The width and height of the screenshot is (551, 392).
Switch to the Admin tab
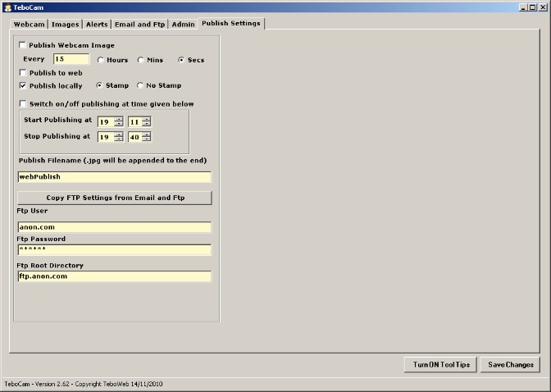click(183, 25)
